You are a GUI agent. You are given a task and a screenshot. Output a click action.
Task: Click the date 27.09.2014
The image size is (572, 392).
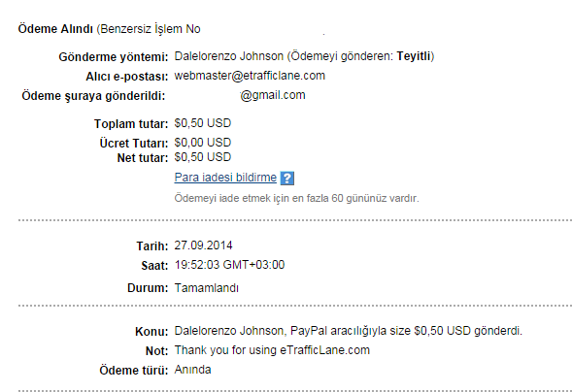[x=203, y=245]
